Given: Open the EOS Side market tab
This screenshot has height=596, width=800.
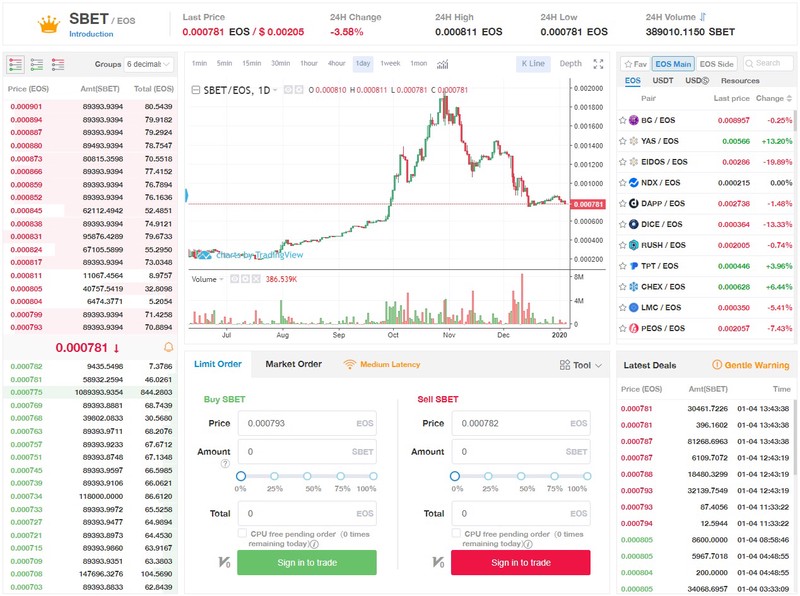Looking at the screenshot, I should (716, 64).
